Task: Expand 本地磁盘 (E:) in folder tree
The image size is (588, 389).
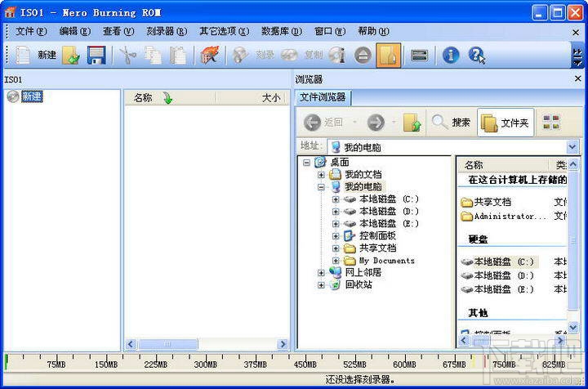Action: pos(336,224)
